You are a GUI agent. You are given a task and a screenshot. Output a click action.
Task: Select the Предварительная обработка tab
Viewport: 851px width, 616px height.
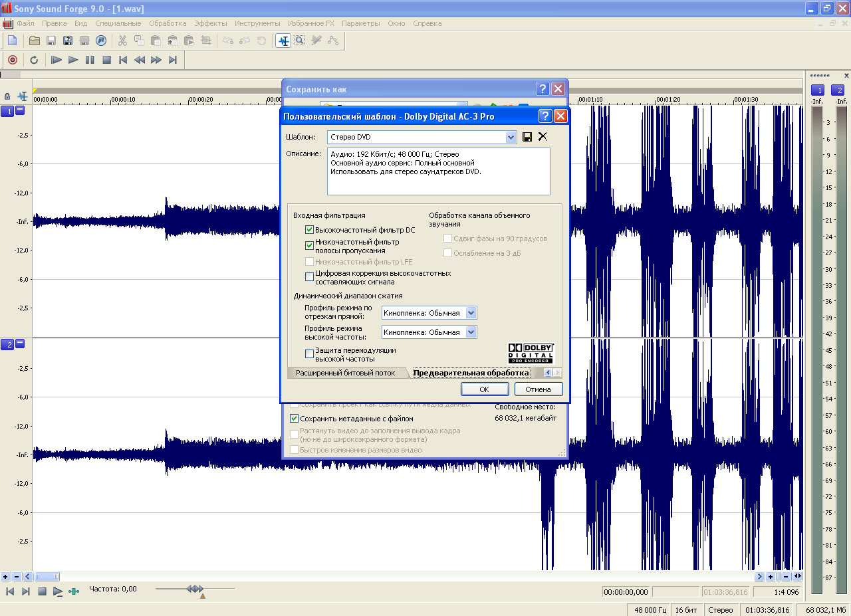(471, 373)
